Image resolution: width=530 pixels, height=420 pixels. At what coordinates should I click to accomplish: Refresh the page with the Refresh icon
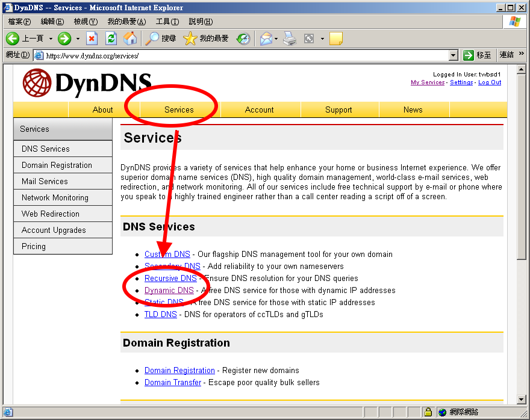click(111, 39)
